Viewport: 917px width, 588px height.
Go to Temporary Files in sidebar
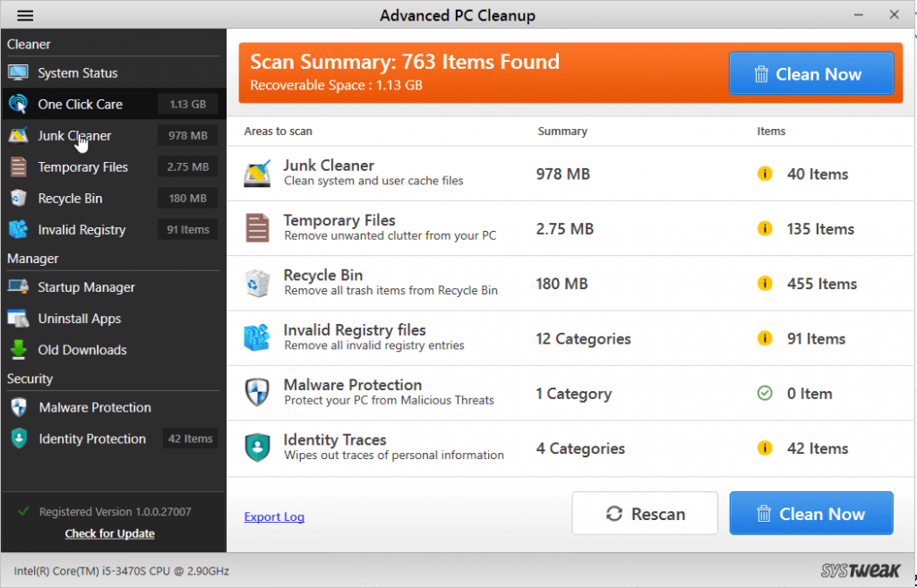pos(114,167)
